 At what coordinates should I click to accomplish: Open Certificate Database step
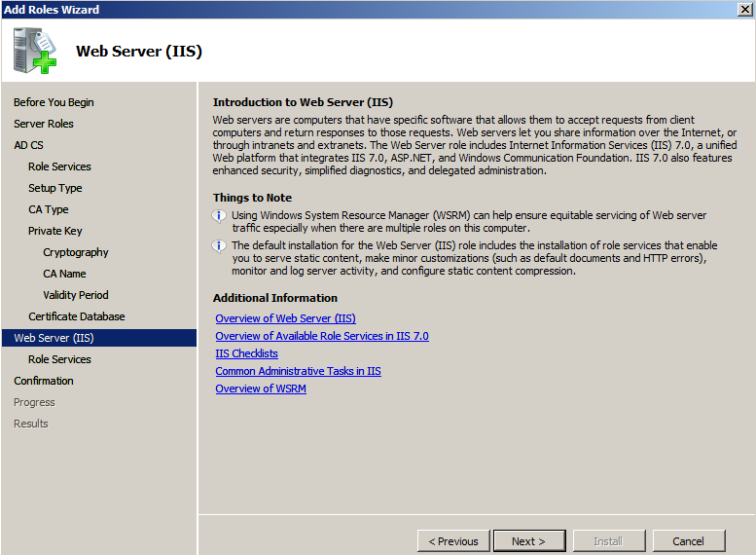77,316
